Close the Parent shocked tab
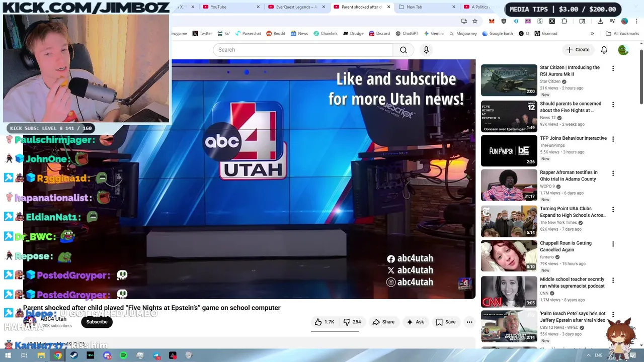This screenshot has width=644, height=362. click(x=388, y=7)
